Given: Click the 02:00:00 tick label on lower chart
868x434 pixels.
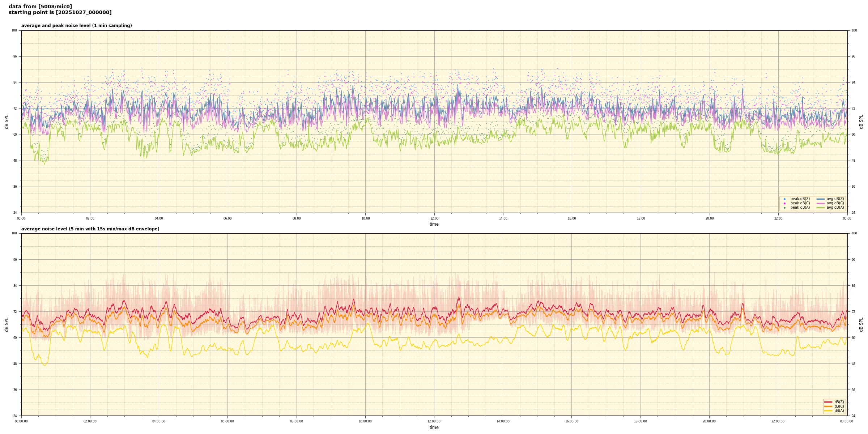Looking at the screenshot, I should point(90,421).
